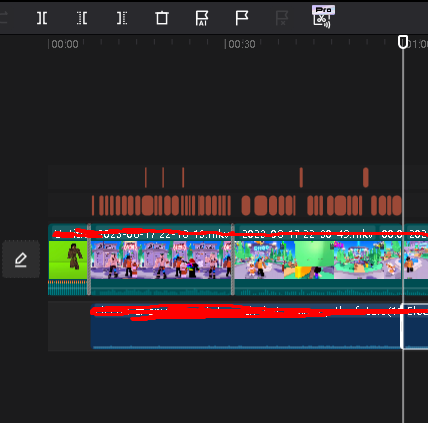The image size is (428, 423).
Task: Click the 00:30 mark on timeline ruler
Action: pyautogui.click(x=242, y=44)
